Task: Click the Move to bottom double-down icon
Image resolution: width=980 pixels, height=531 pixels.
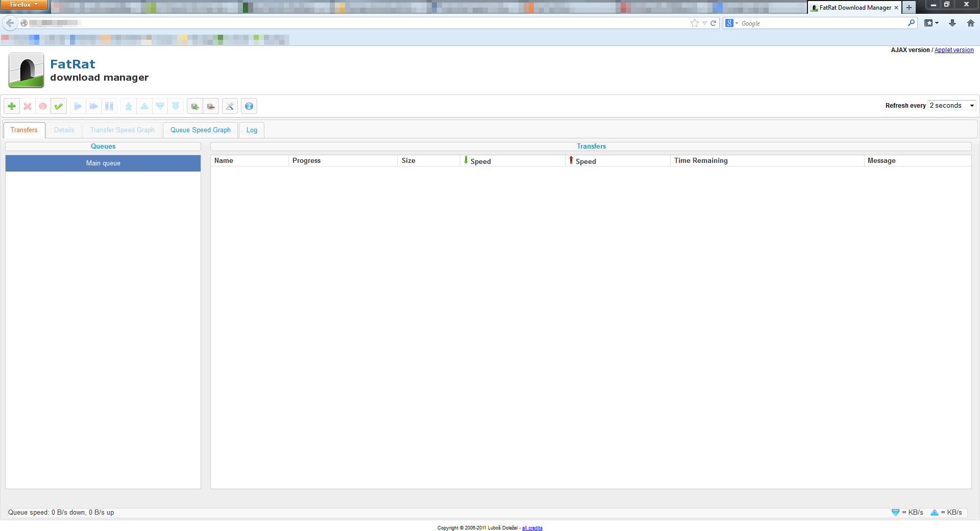Action: click(176, 106)
